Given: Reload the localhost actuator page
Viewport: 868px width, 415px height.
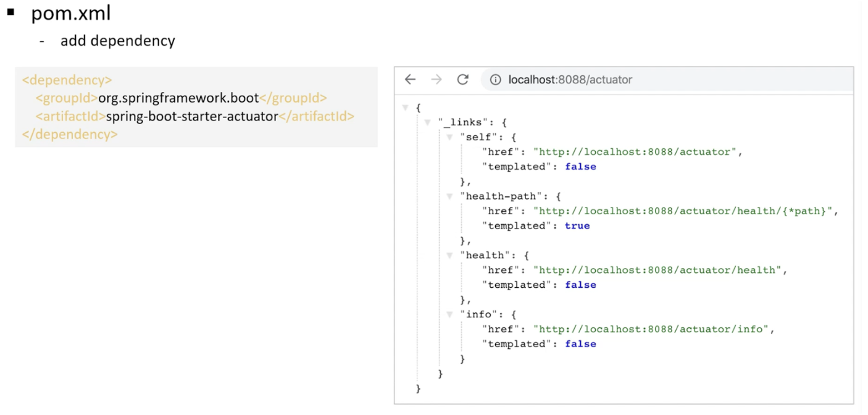Looking at the screenshot, I should click(462, 80).
